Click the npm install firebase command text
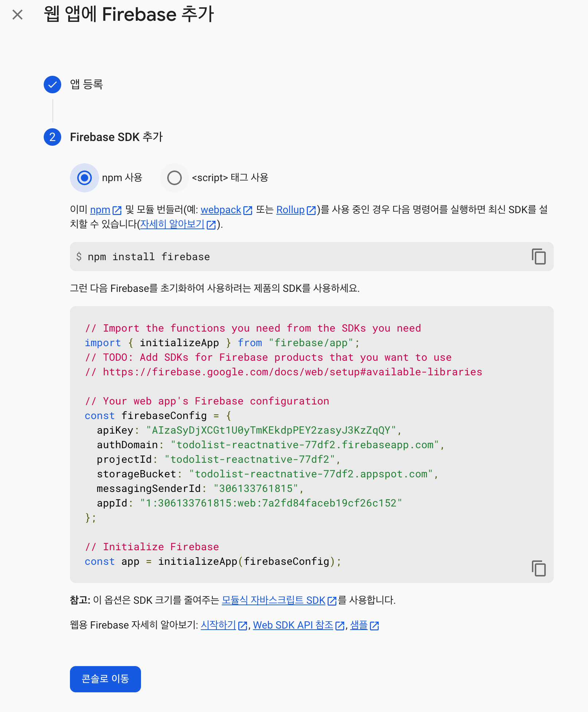Viewport: 588px width, 712px height. (x=149, y=257)
